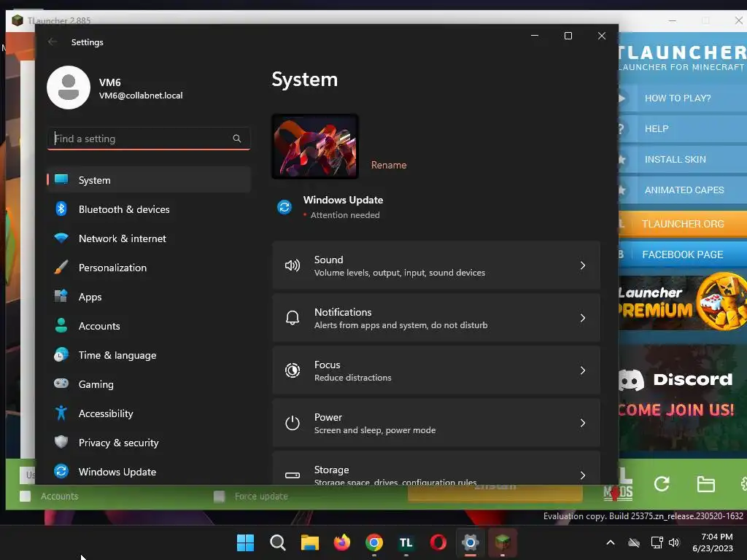Click the Gaming controller icon
Viewport: 747px width, 560px height.
tap(61, 384)
